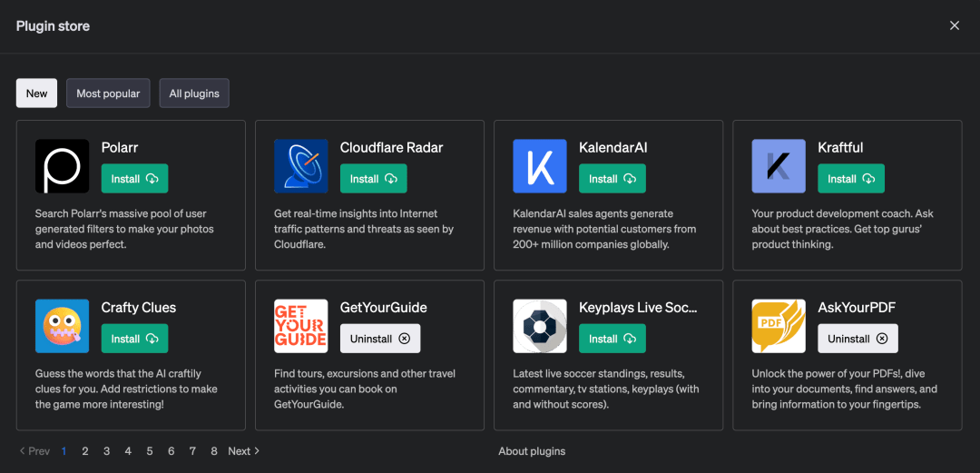Click the Cloudflare Radar logo icon
The height and width of the screenshot is (473, 980).
tap(300, 166)
